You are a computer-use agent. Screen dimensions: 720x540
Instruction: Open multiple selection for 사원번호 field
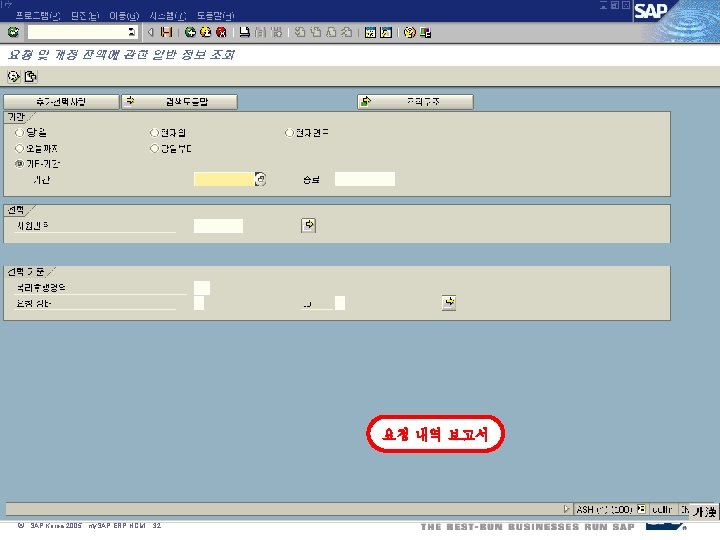click(x=309, y=225)
